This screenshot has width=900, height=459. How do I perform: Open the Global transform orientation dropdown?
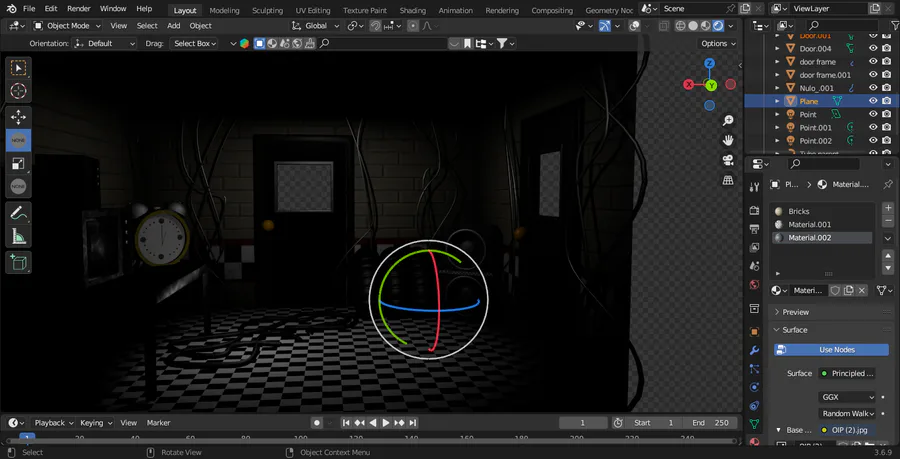coord(315,26)
